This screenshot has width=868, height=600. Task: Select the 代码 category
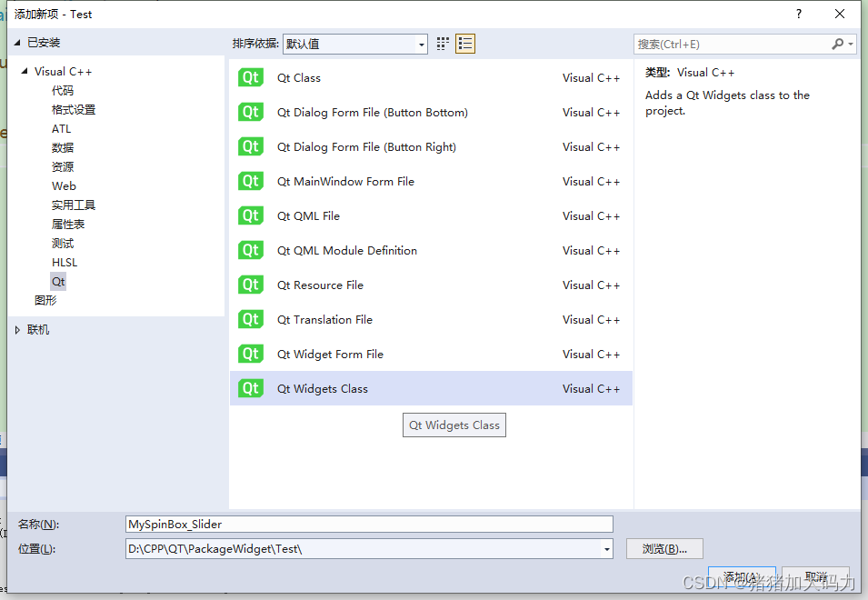[63, 90]
